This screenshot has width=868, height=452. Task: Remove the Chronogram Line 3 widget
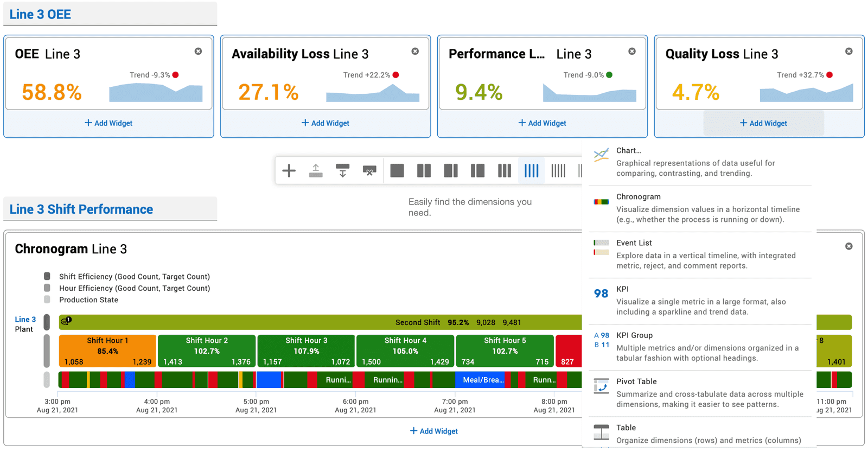click(x=848, y=246)
